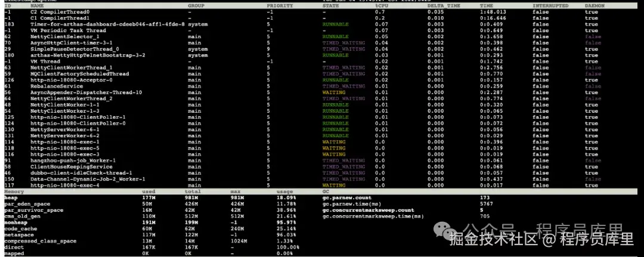The width and height of the screenshot is (644, 257).
Task: Click the NAME column header
Action: 37,6
